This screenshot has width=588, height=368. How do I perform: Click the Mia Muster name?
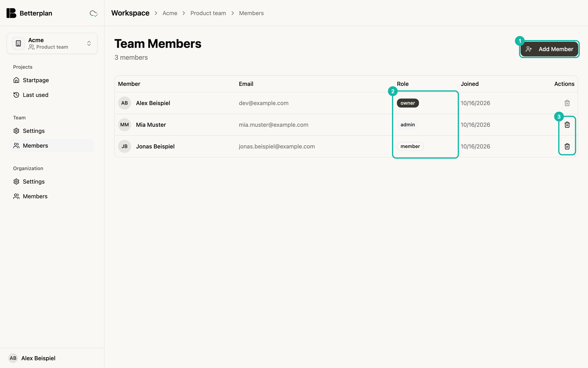(151, 125)
